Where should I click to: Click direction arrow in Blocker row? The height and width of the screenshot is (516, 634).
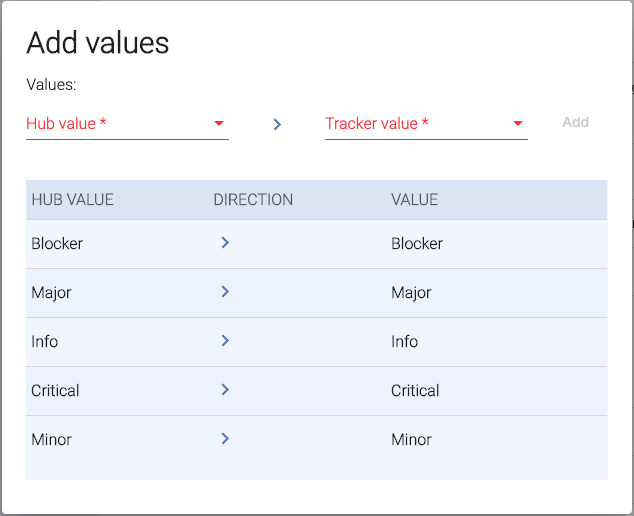[x=225, y=243]
